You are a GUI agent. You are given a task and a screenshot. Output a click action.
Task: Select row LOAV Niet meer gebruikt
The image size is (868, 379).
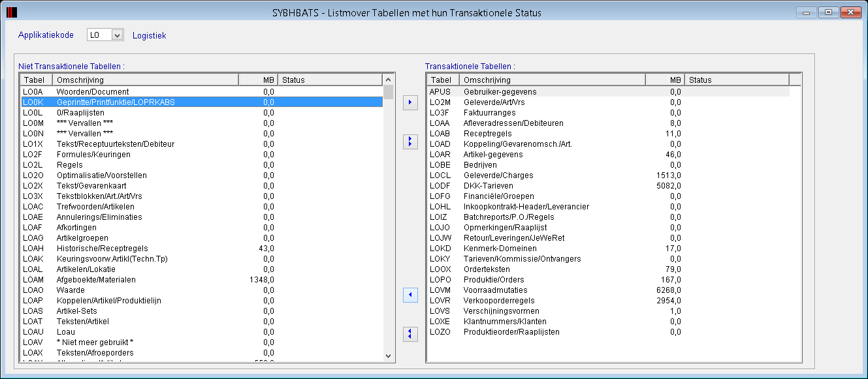coord(201,342)
